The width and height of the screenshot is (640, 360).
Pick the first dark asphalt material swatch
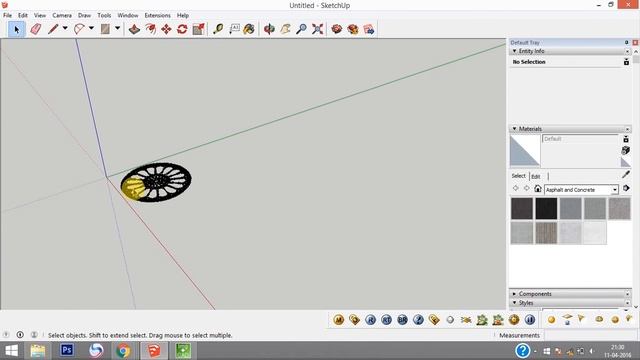coord(522,208)
